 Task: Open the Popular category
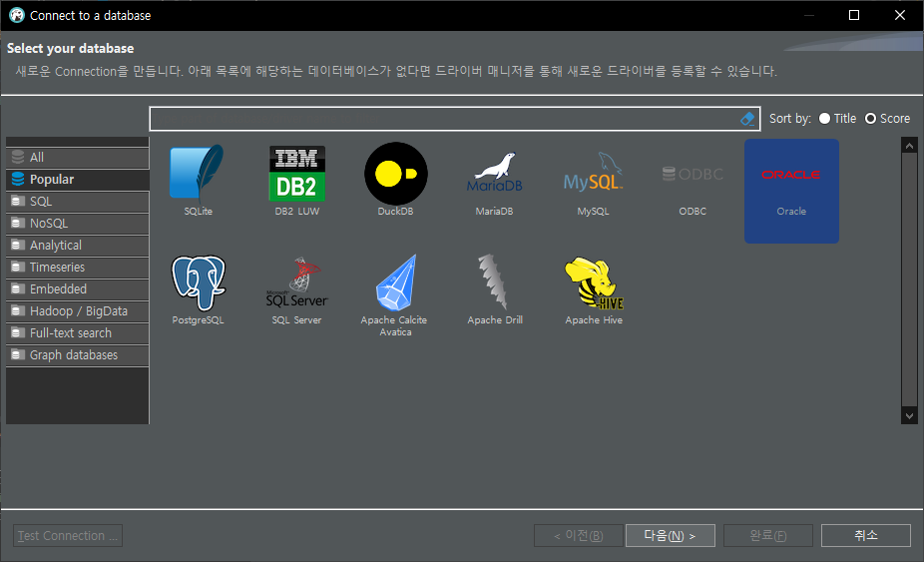point(77,180)
